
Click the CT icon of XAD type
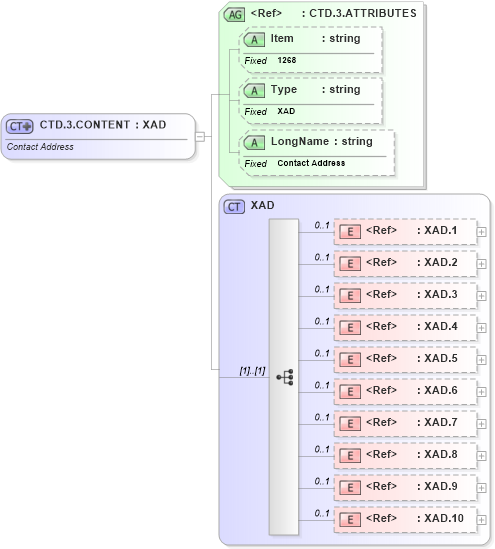coord(234,207)
